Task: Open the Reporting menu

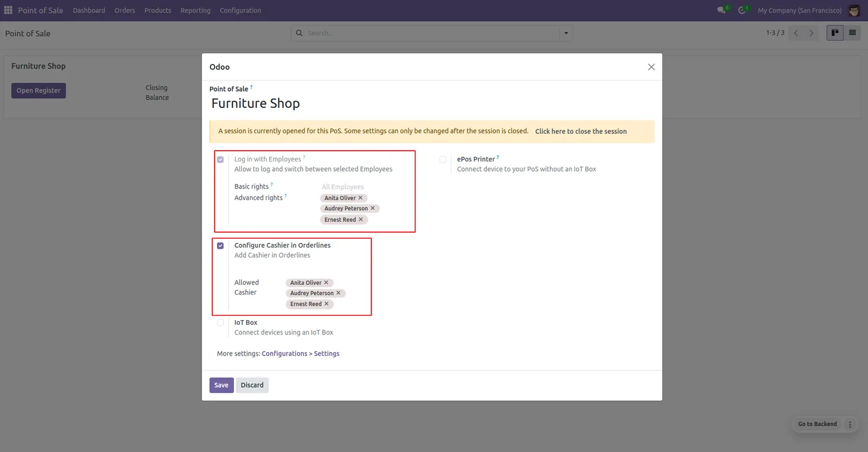Action: point(195,10)
